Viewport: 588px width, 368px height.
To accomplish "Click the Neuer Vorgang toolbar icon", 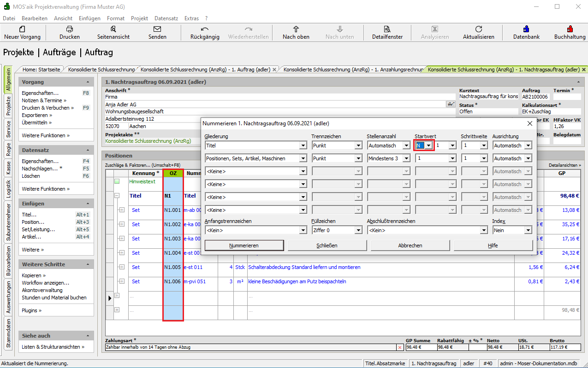I will click(x=22, y=29).
